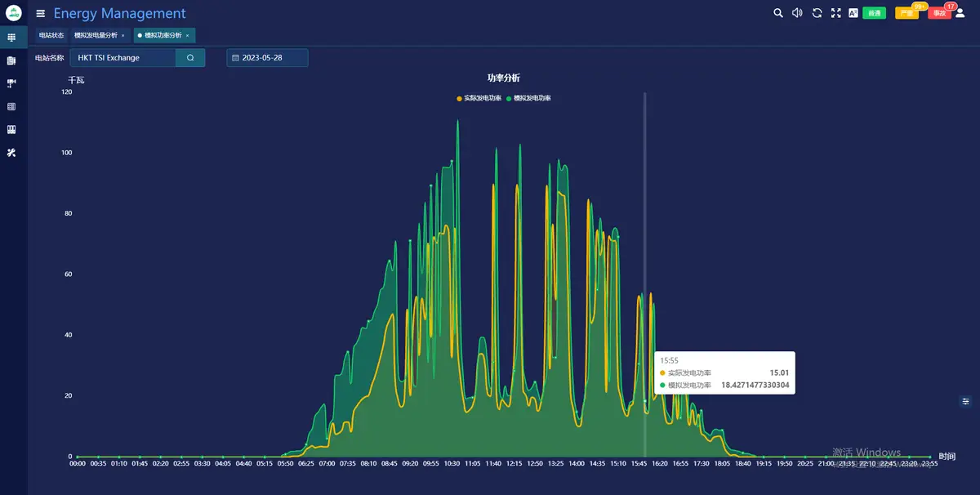Expand the settings panel at right edge
Image resolution: width=980 pixels, height=495 pixels.
click(x=966, y=401)
